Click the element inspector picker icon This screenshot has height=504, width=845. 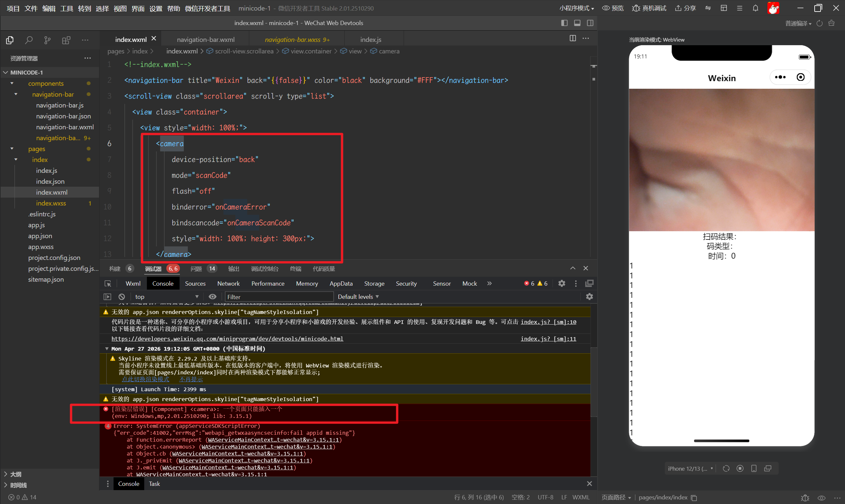pyautogui.click(x=108, y=283)
